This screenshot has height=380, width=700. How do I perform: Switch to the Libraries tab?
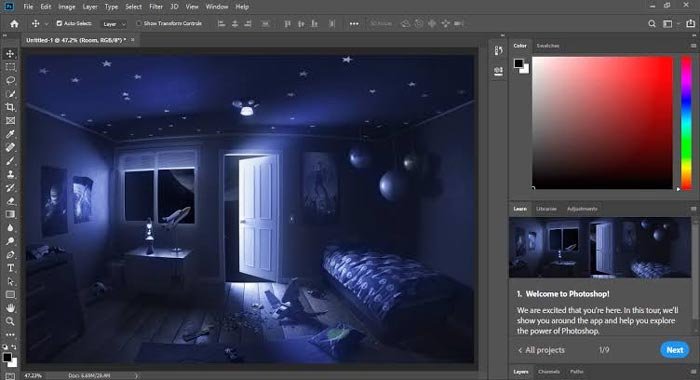546,209
